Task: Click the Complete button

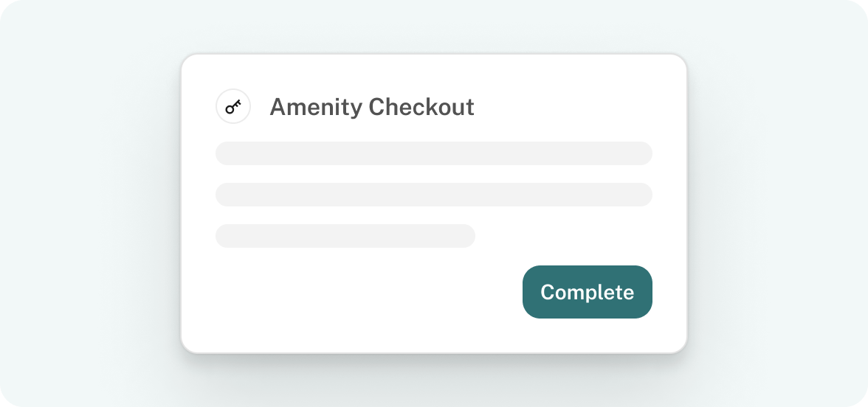Action: click(588, 292)
